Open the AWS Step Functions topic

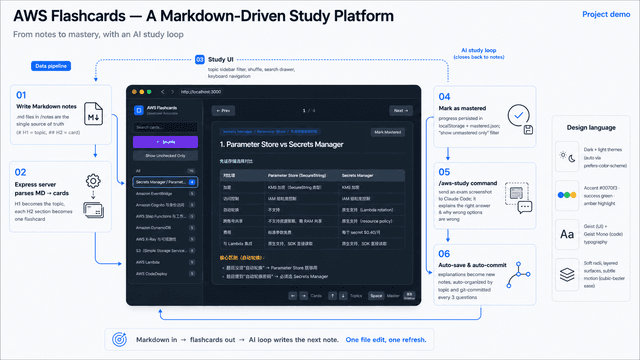point(165,216)
